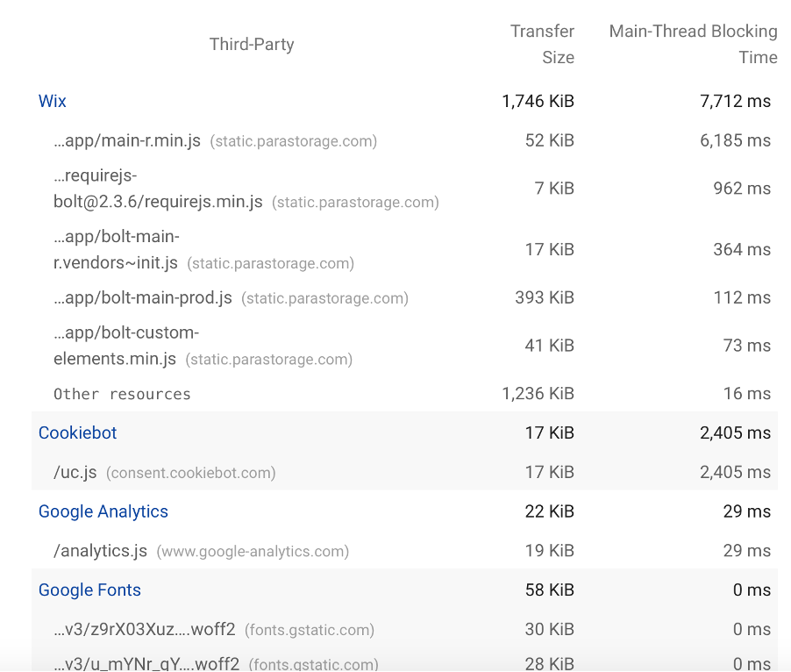Open the Google Fonts link
This screenshot has height=672, width=791.
pos(89,590)
